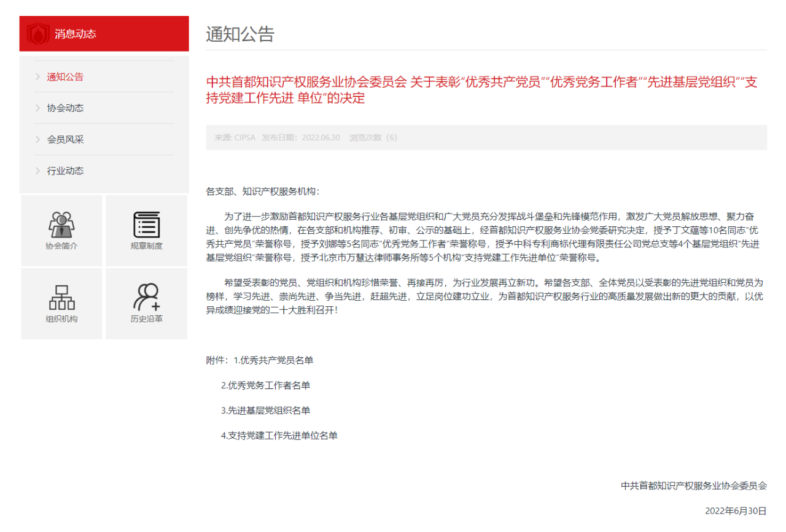786x532 pixels.
Task: Open the 规章制度 document list icon
Action: (x=146, y=225)
